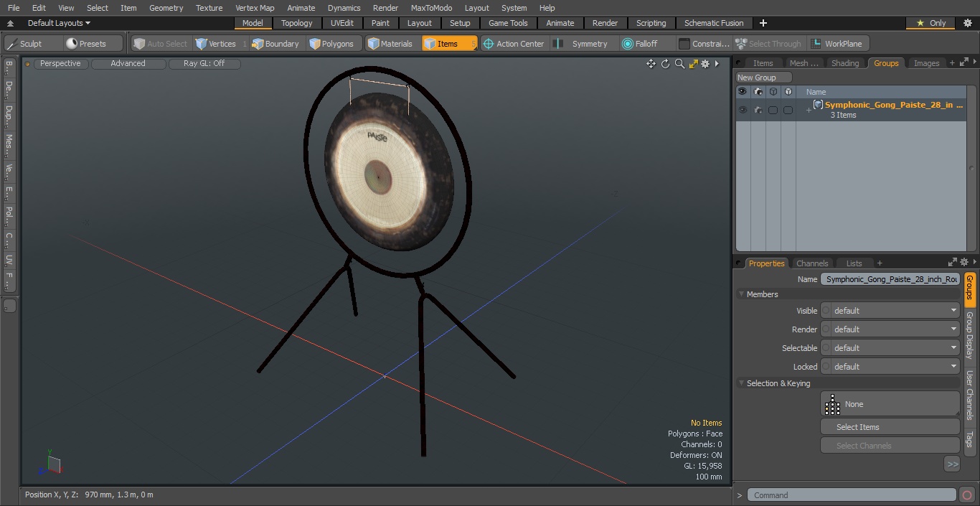This screenshot has height=506, width=980.
Task: Open the Group Display vertical tab
Action: point(969,335)
